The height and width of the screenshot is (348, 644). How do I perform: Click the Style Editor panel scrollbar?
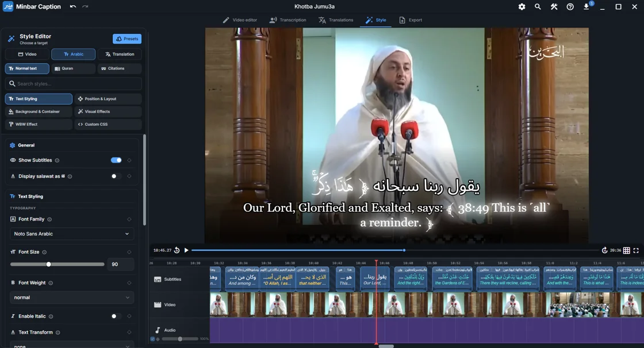click(144, 180)
